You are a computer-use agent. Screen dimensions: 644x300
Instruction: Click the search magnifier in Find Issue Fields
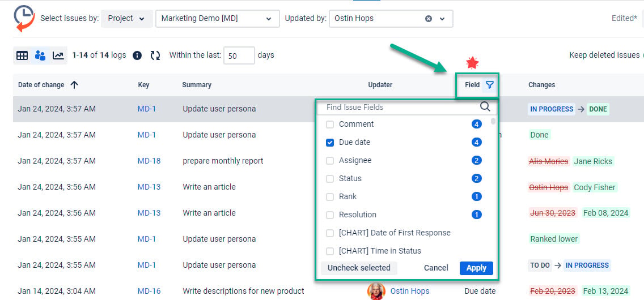point(485,107)
